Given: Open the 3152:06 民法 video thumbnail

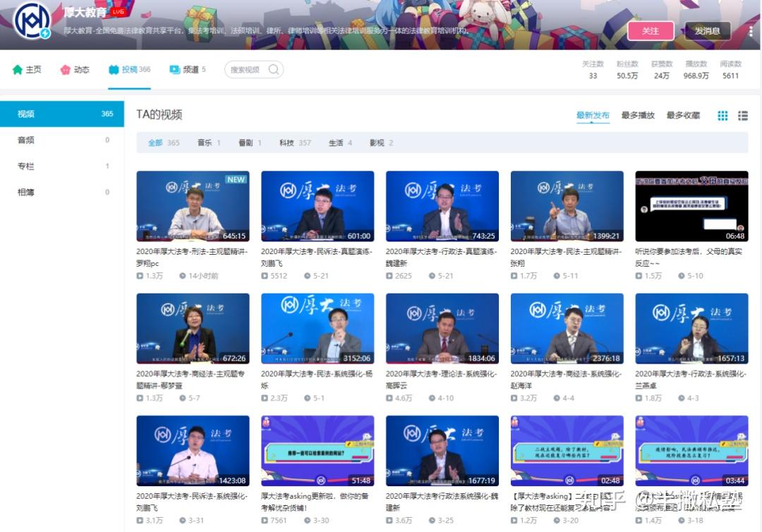Looking at the screenshot, I should point(317,328).
